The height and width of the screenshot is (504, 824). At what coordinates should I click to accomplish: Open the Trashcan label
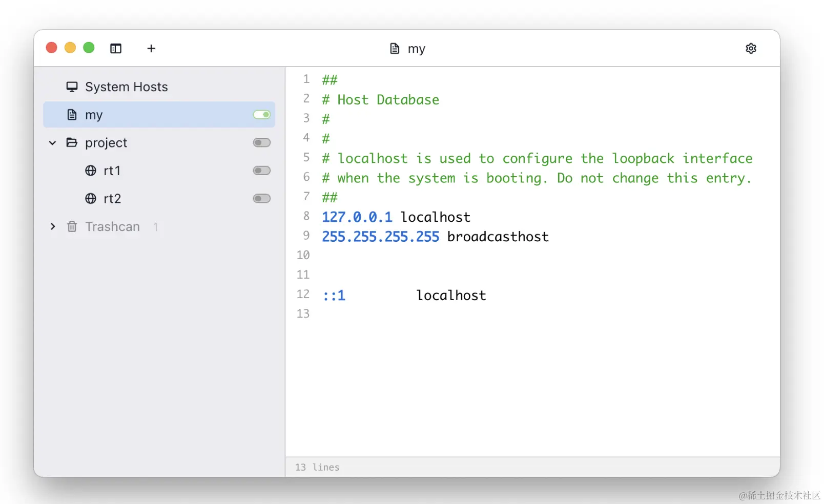click(112, 226)
